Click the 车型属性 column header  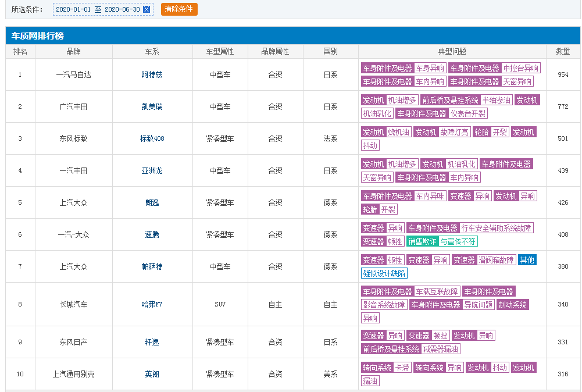[x=220, y=51]
